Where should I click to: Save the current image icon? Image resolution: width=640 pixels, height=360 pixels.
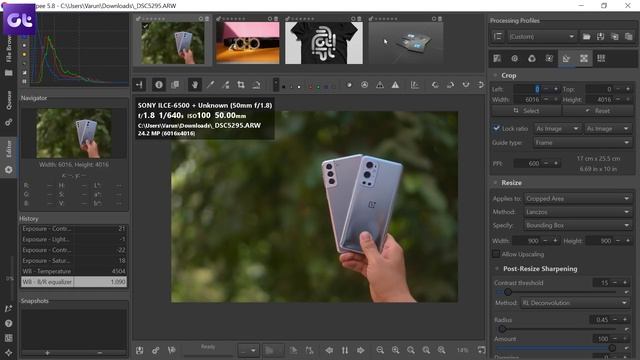[x=140, y=350]
